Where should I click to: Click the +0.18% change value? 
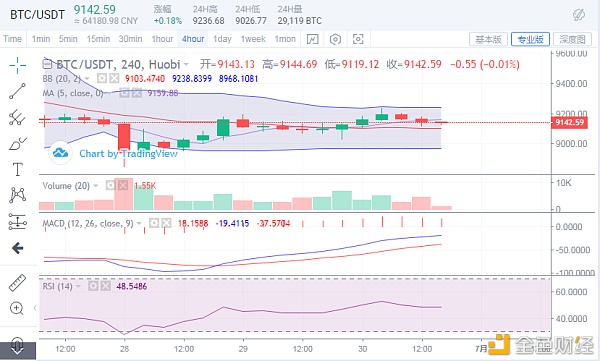(x=168, y=21)
